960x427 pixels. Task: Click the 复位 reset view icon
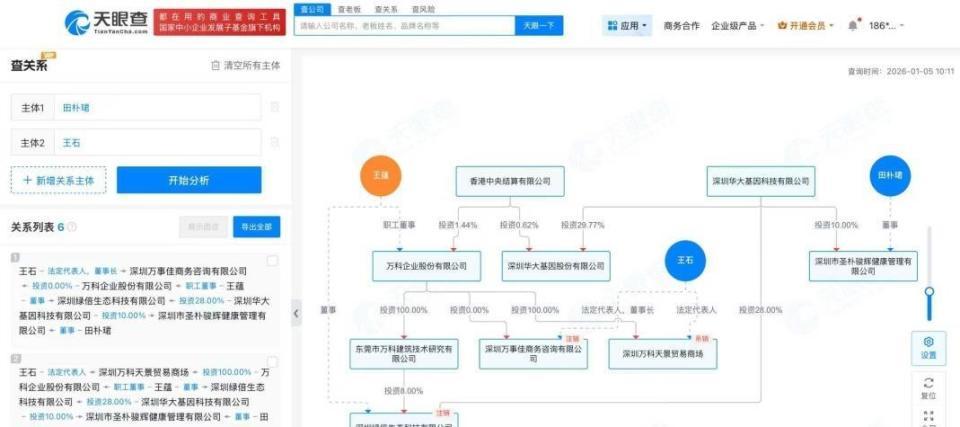[x=928, y=388]
